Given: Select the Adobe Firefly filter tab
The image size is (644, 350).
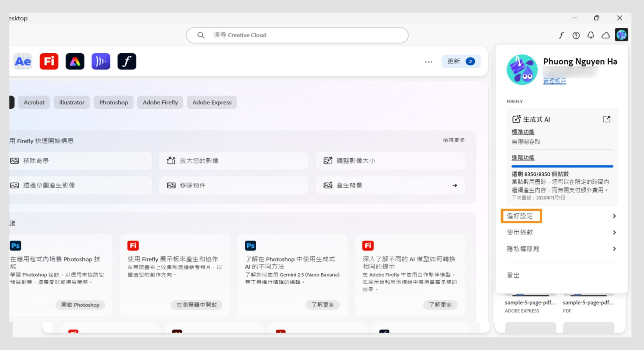Looking at the screenshot, I should [160, 102].
